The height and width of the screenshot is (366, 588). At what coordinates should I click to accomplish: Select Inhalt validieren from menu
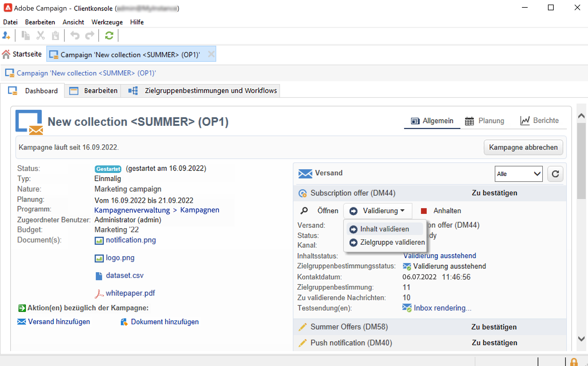pyautogui.click(x=384, y=229)
